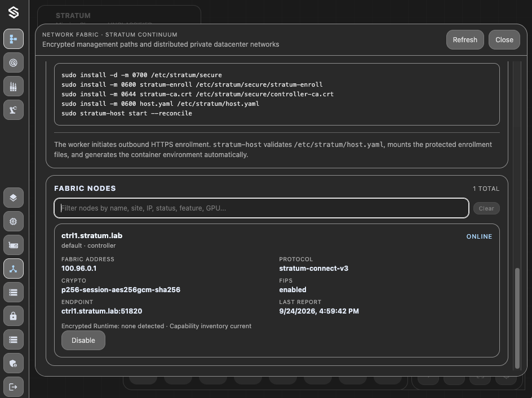
Task: Click the host.yaml install command line
Action: coord(160,104)
